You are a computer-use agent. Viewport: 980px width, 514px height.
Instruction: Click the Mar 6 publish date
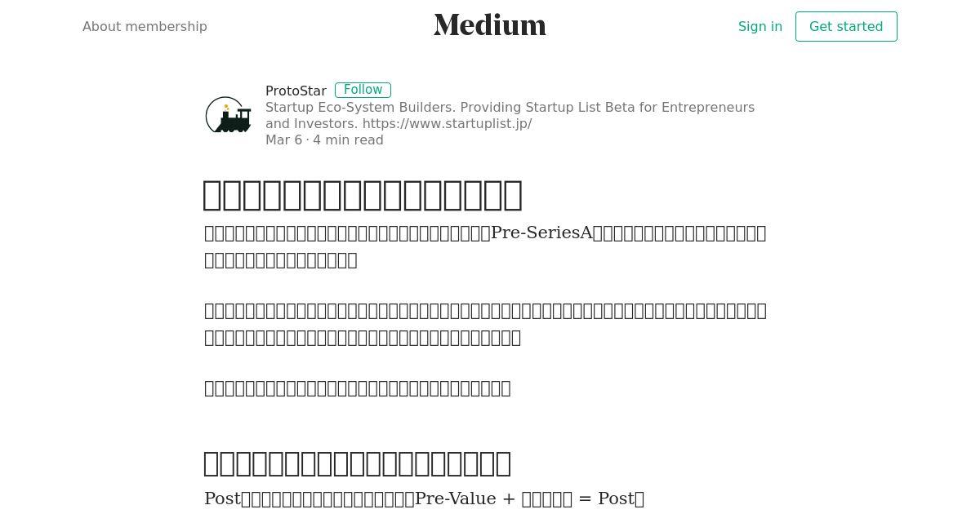pos(283,140)
